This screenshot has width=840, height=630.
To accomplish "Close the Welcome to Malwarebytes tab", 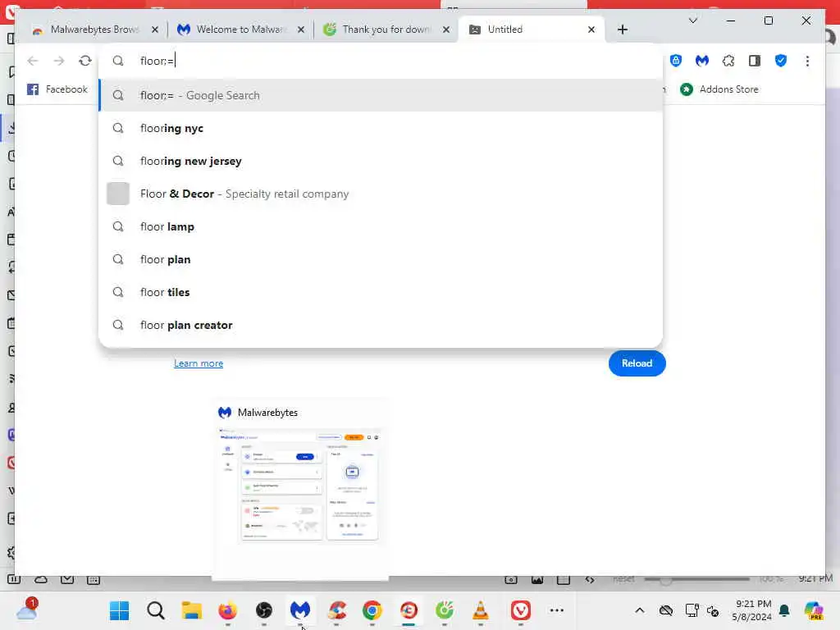I will [x=300, y=30].
